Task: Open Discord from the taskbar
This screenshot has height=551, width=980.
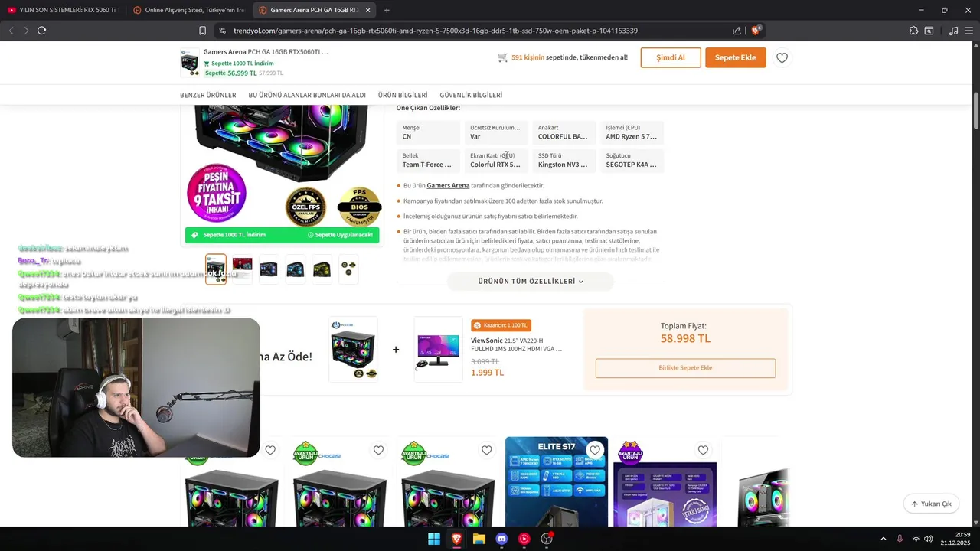Action: point(501,539)
